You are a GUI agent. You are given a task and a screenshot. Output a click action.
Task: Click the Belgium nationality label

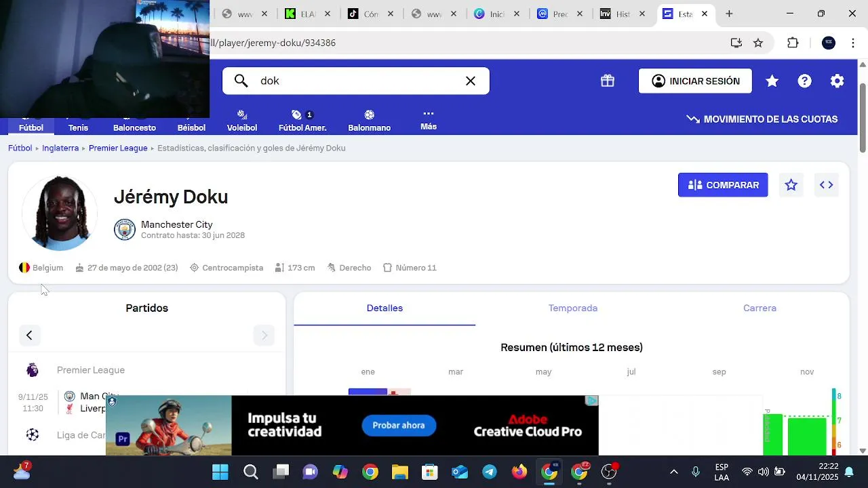pos(47,268)
